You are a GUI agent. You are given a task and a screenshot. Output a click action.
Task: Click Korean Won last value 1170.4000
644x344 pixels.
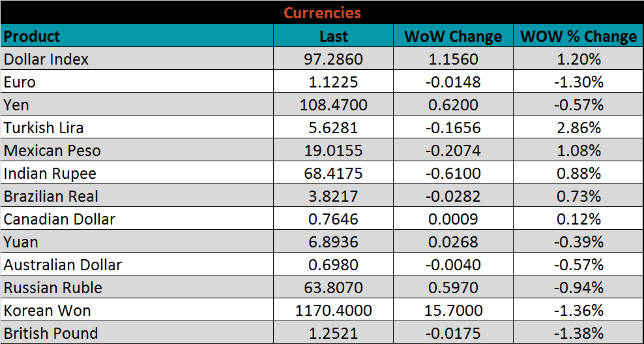[x=333, y=311]
